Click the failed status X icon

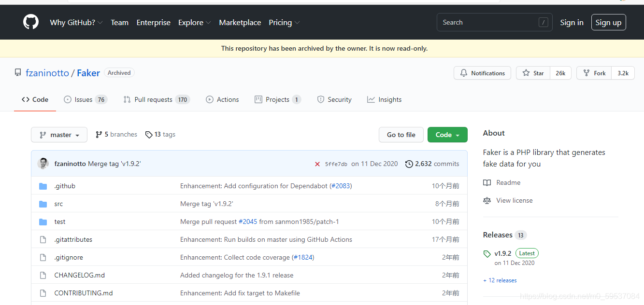click(317, 164)
